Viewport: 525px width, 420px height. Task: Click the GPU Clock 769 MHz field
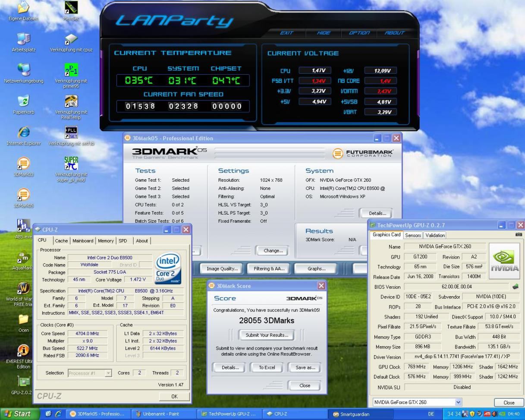416,366
